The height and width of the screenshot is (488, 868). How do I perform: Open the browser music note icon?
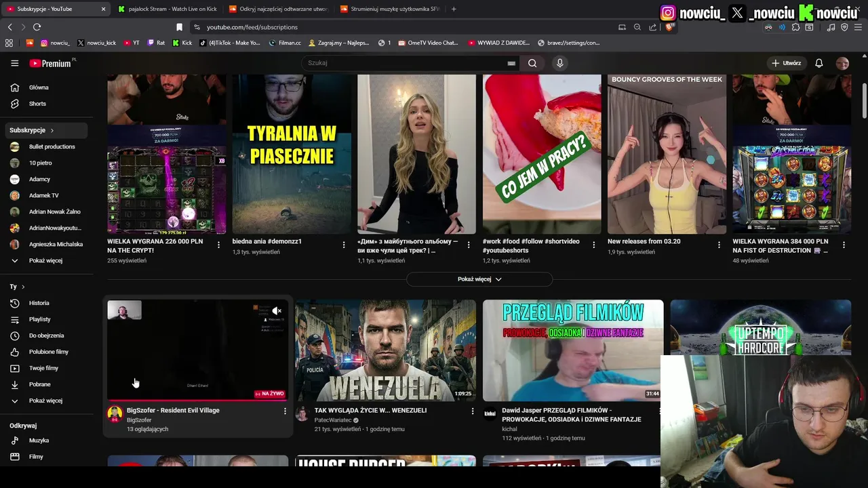831,27
